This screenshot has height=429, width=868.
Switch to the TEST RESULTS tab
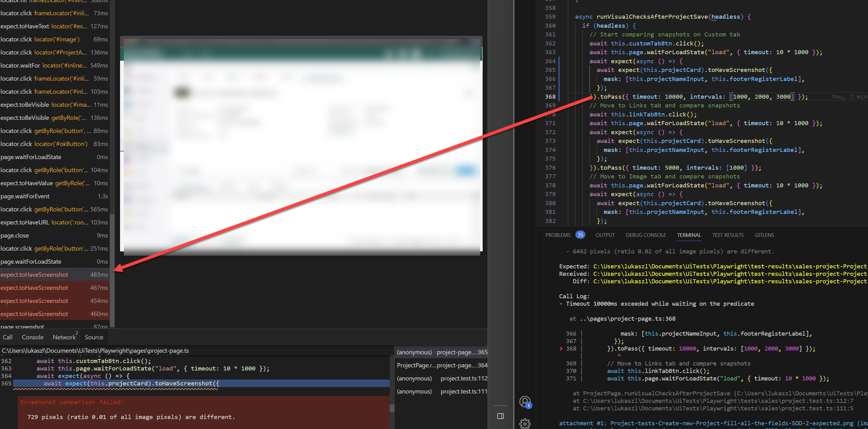(x=728, y=235)
